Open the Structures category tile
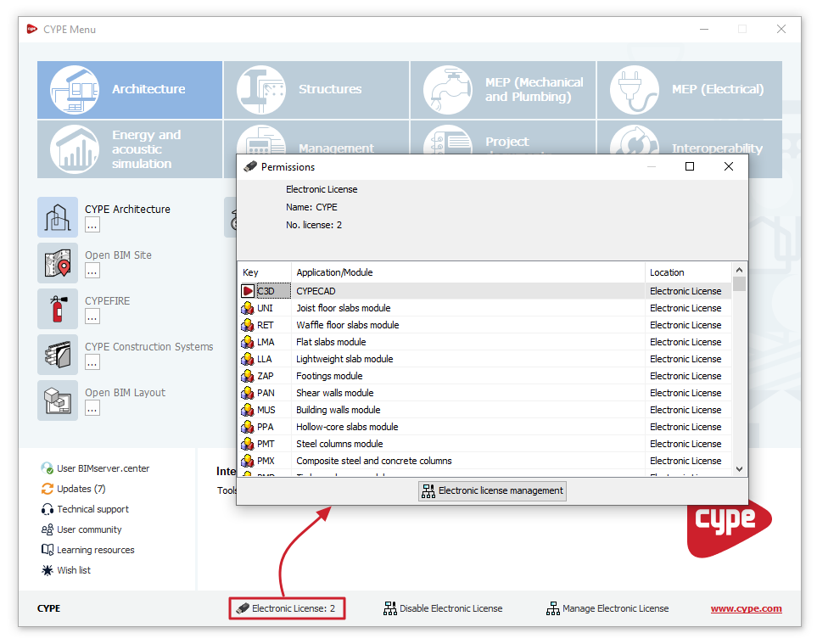817x644 pixels. [x=316, y=90]
